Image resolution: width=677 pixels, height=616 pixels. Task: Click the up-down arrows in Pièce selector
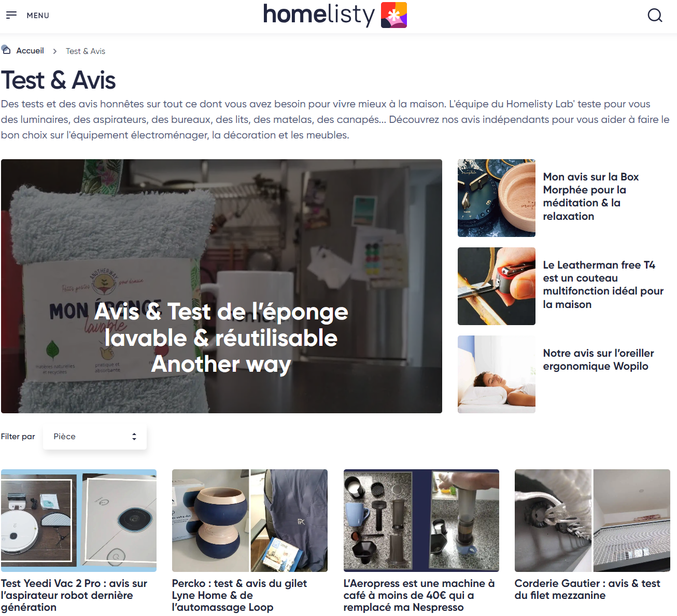point(134,437)
